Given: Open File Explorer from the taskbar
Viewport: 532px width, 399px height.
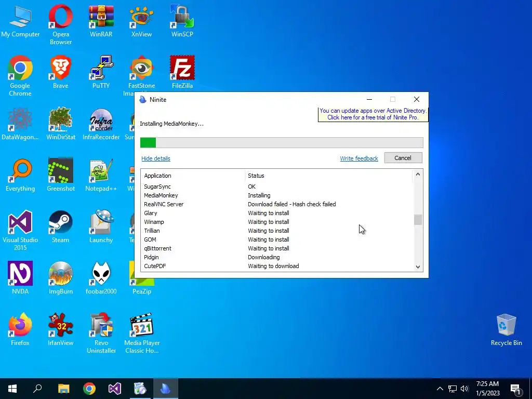Looking at the screenshot, I should pos(63,389).
